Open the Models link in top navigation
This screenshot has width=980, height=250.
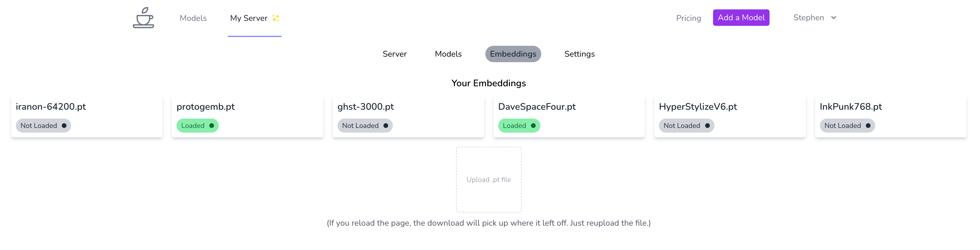pyautogui.click(x=193, y=18)
